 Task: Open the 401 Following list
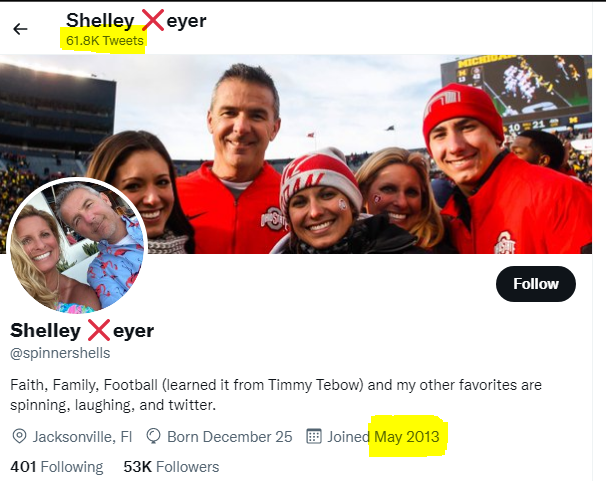(x=56, y=466)
